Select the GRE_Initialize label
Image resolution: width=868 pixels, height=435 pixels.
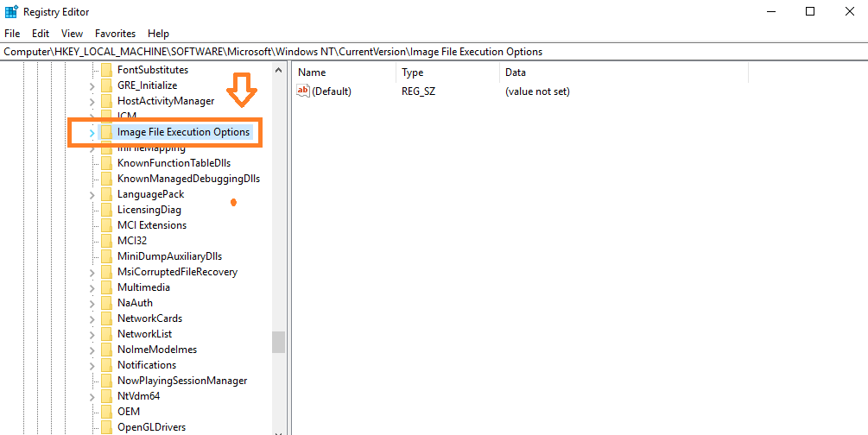pos(147,85)
